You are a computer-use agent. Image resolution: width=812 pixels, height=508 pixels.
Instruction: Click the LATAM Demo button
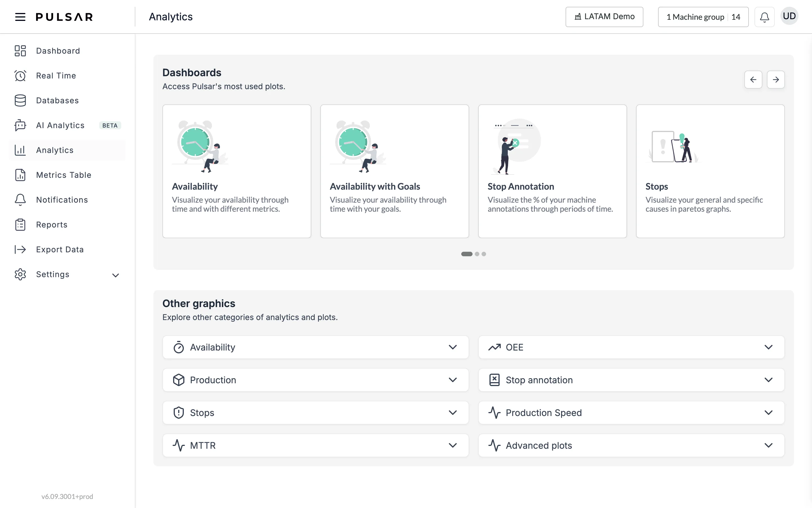click(604, 17)
